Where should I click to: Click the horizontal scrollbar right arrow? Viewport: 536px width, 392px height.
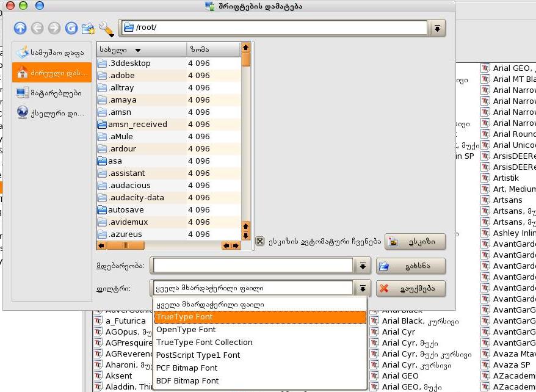[x=236, y=245]
